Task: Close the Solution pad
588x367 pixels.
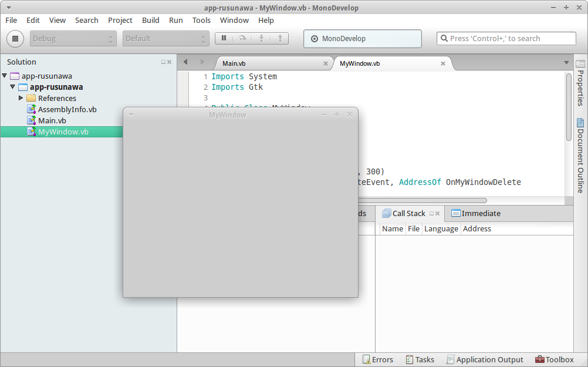Action: [170, 62]
